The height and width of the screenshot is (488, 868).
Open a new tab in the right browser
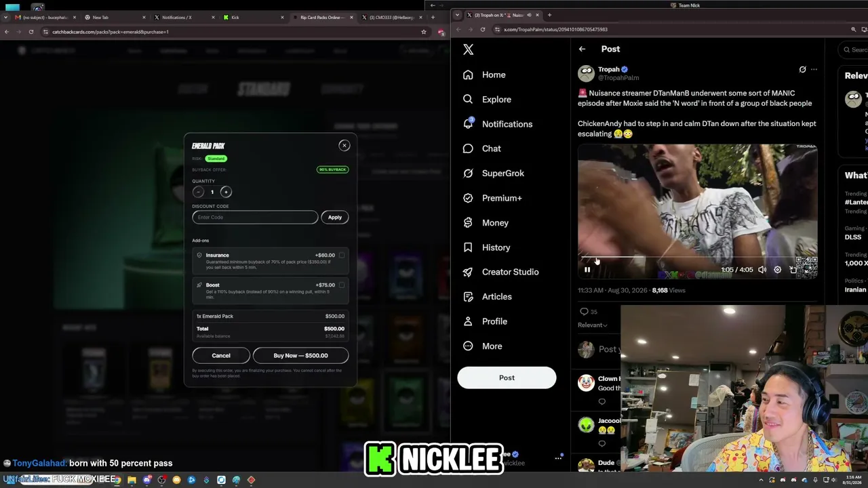tap(549, 15)
